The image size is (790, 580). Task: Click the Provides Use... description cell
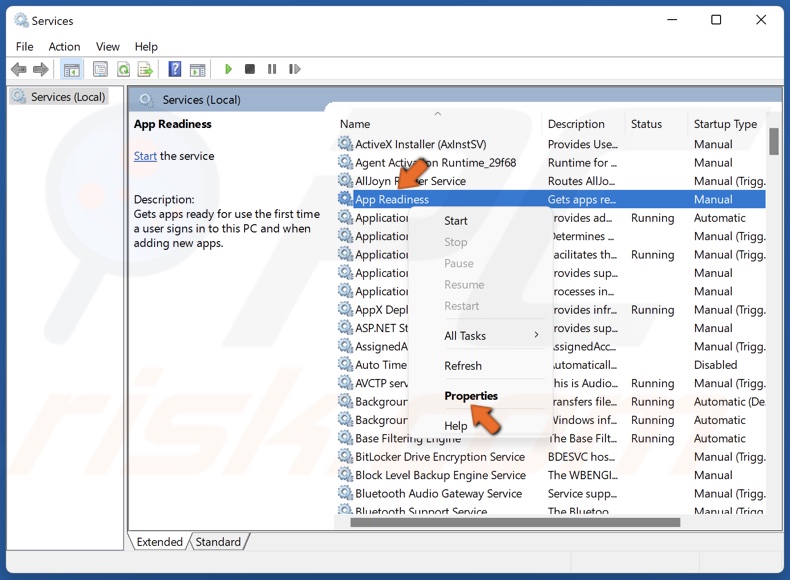pos(583,144)
